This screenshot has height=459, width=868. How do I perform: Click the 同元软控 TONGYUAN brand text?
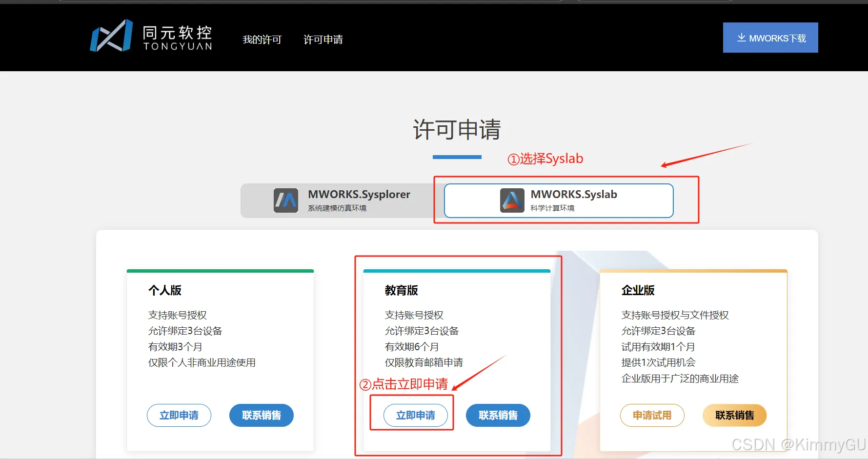[178, 38]
